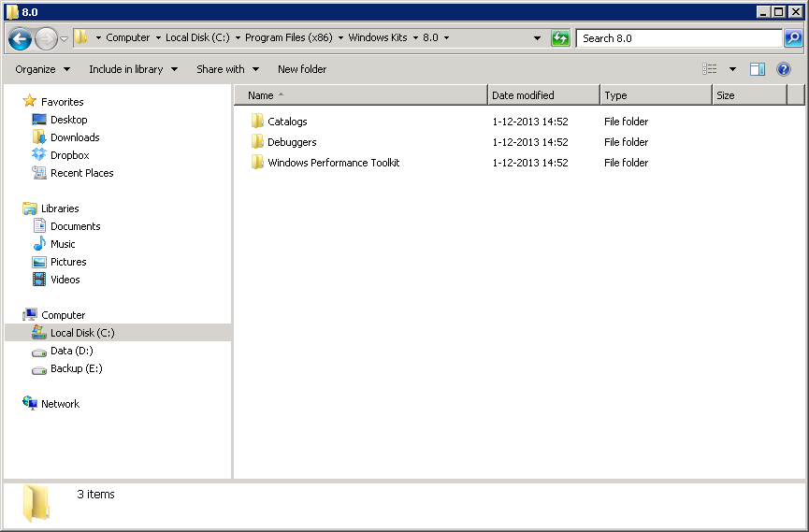Maximize the 8.0 window
809x532 pixels.
click(779, 11)
